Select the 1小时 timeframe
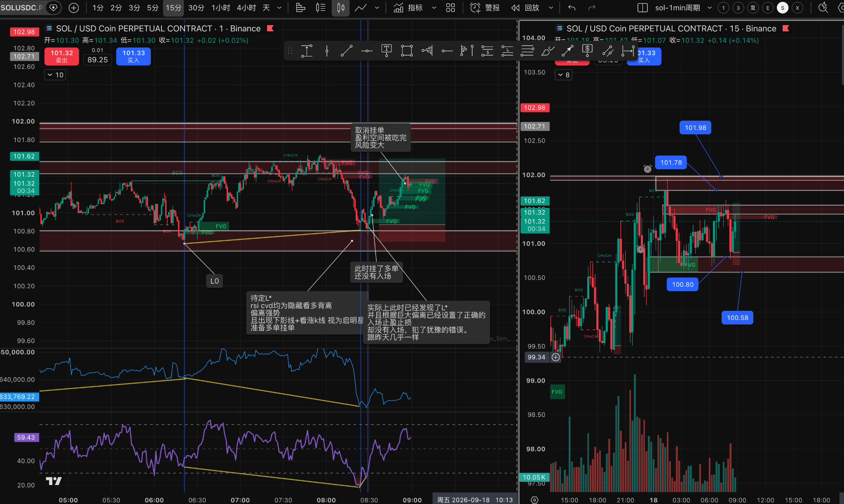Image resolution: width=844 pixels, height=504 pixels. [x=220, y=8]
